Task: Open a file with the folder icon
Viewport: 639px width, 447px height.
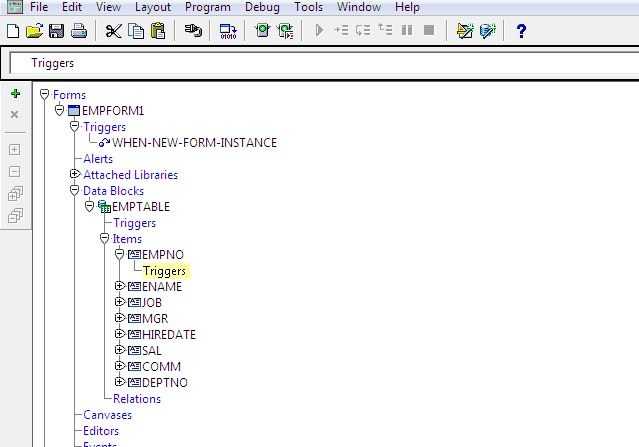Action: coord(34,31)
